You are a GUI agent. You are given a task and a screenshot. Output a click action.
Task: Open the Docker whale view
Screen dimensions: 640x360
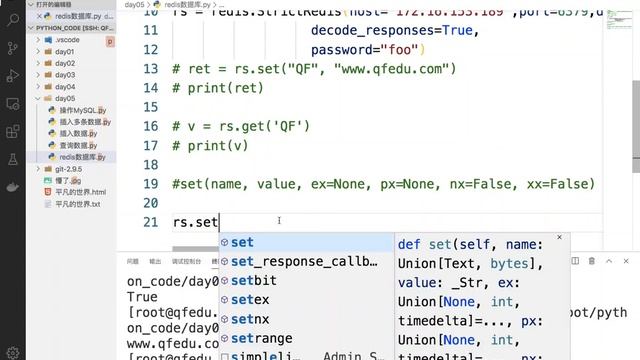13,187
